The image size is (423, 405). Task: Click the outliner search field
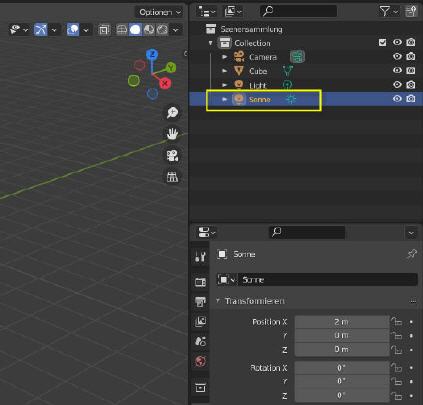coord(298,11)
